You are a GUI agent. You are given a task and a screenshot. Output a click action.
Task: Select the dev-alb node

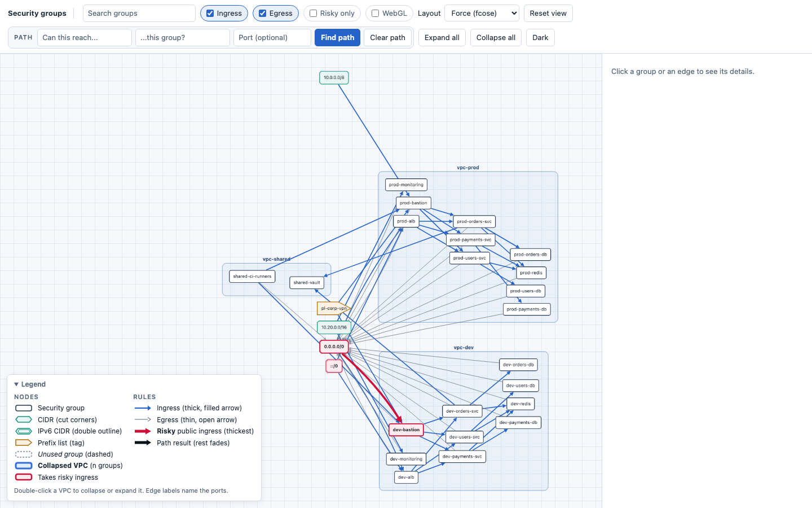(x=406, y=478)
